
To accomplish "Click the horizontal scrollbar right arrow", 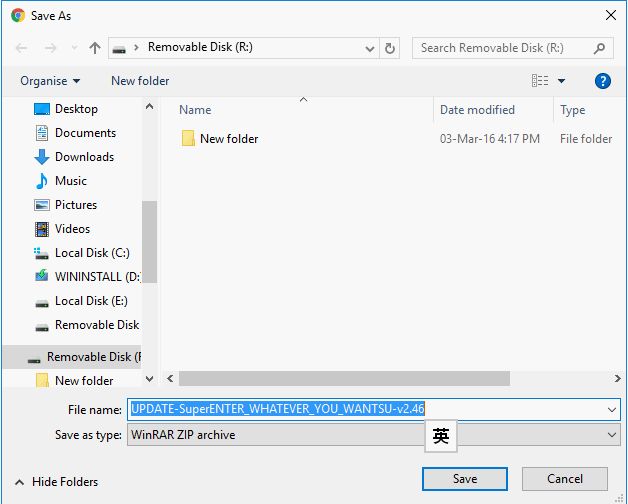I will coord(617,379).
